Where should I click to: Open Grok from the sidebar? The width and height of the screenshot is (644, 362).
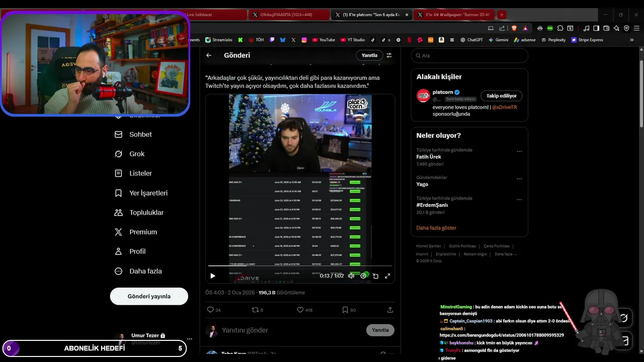129,154
